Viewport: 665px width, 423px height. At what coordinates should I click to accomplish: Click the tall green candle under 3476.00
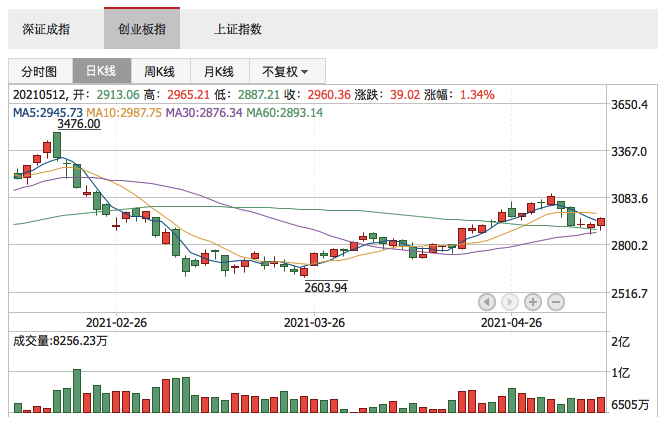tap(57, 145)
